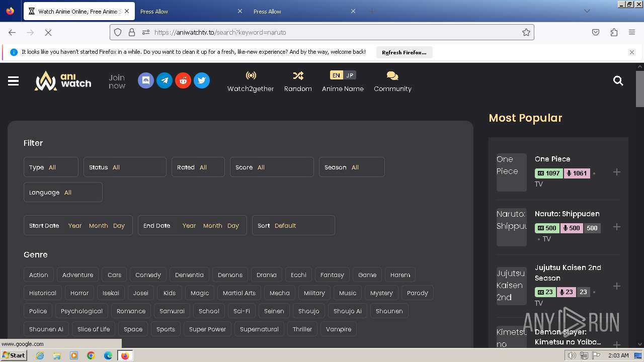Toggle the Fantasy genre filter

click(332, 275)
